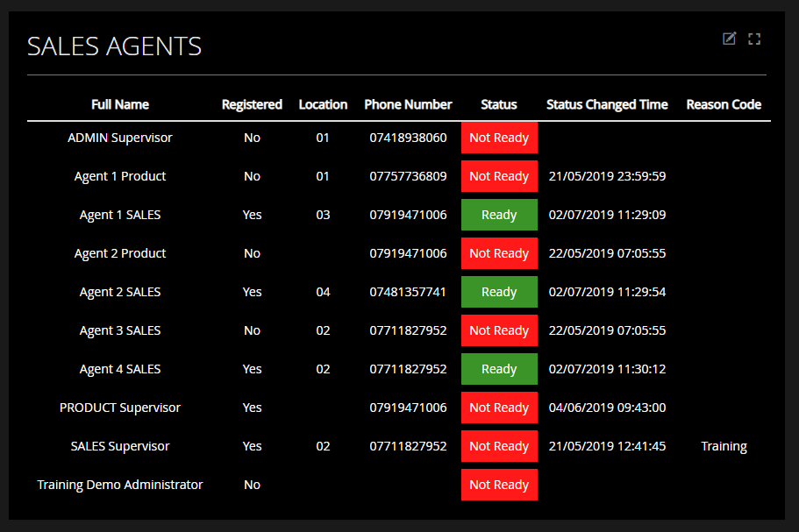Sort by the Location column header

point(323,104)
